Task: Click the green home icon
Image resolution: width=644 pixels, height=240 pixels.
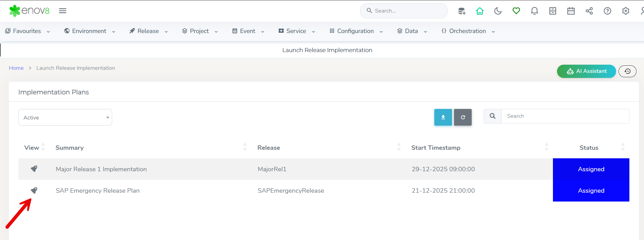Action: (x=480, y=11)
